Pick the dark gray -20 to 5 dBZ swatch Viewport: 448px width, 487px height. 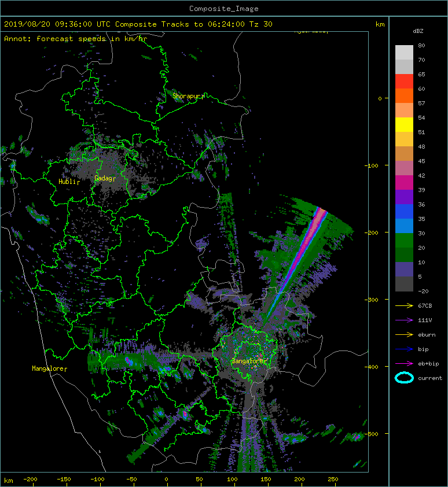click(404, 284)
